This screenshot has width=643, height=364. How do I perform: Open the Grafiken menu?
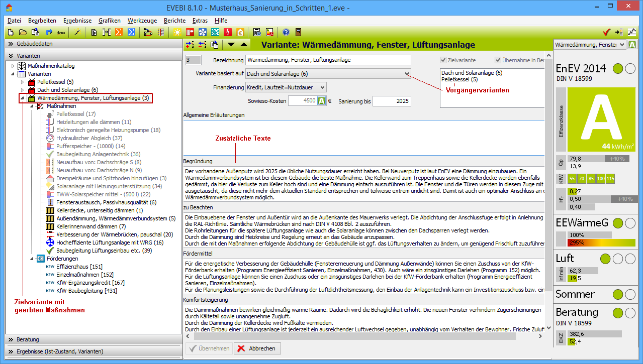click(x=110, y=21)
